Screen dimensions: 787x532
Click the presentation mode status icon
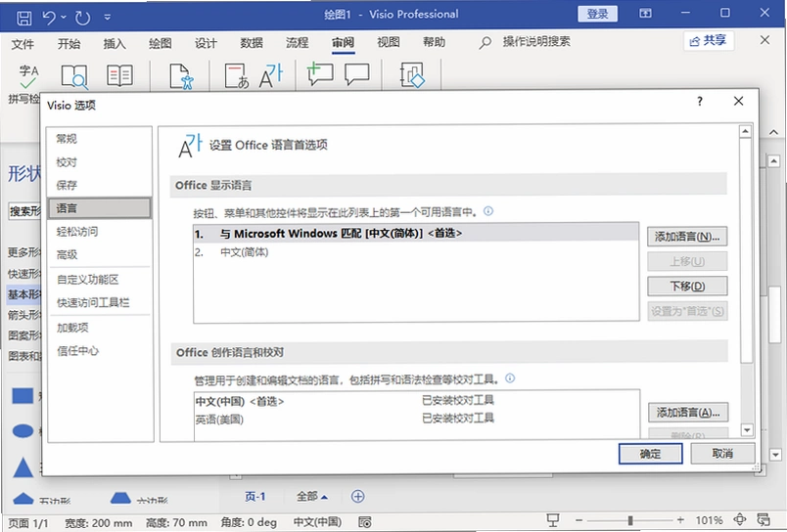point(553,520)
